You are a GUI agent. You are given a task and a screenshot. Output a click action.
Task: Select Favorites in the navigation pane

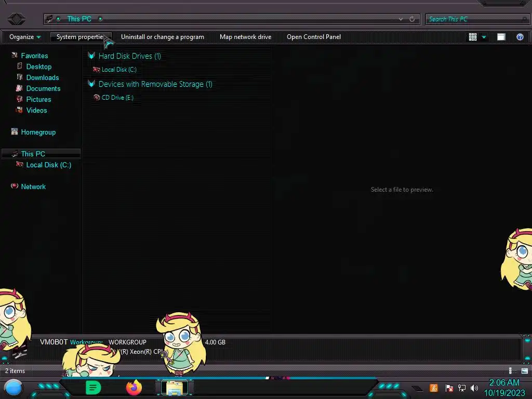(x=34, y=56)
